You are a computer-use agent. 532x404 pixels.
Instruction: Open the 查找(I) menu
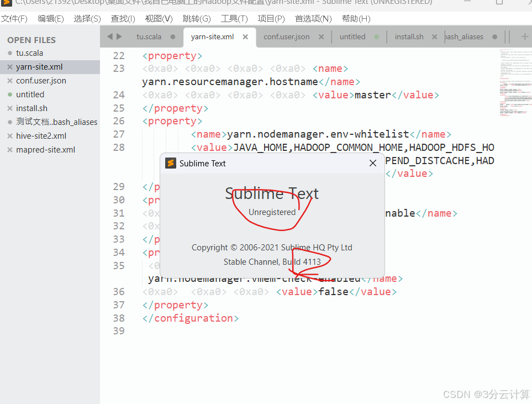click(123, 19)
